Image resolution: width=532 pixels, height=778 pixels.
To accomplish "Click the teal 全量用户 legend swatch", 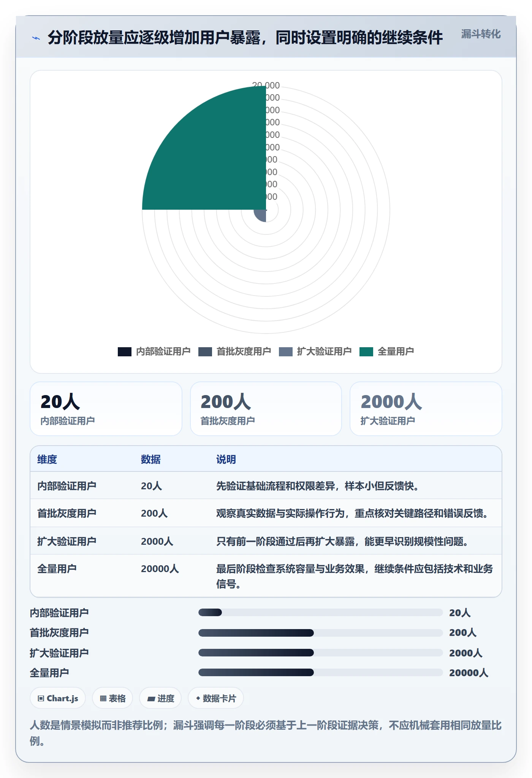I will pos(366,352).
